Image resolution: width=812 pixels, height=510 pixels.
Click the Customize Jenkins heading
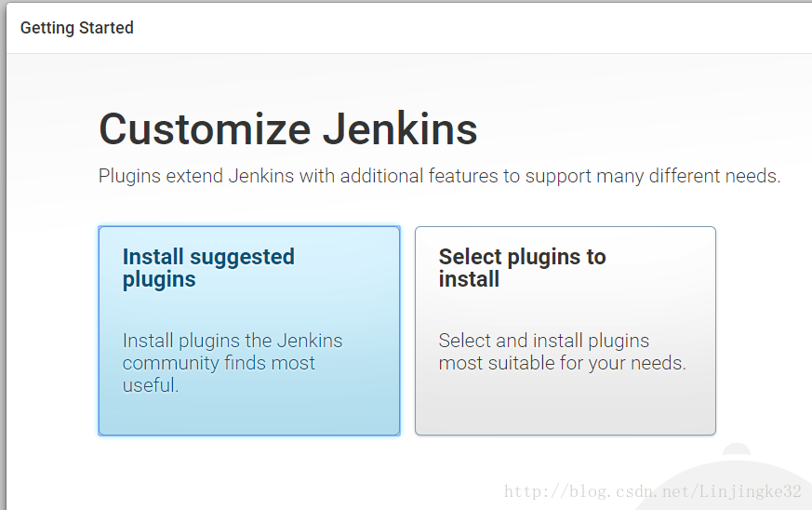(288, 129)
